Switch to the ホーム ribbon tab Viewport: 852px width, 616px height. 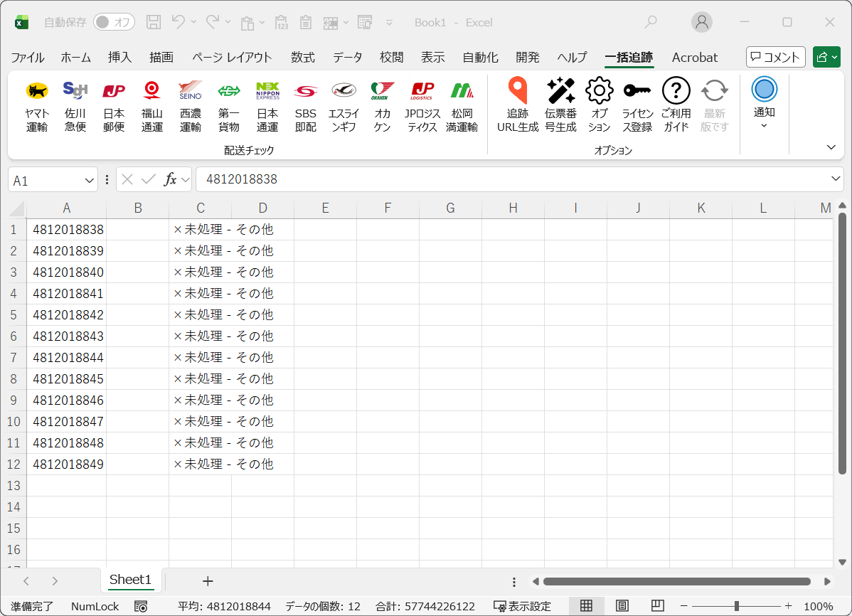75,58
